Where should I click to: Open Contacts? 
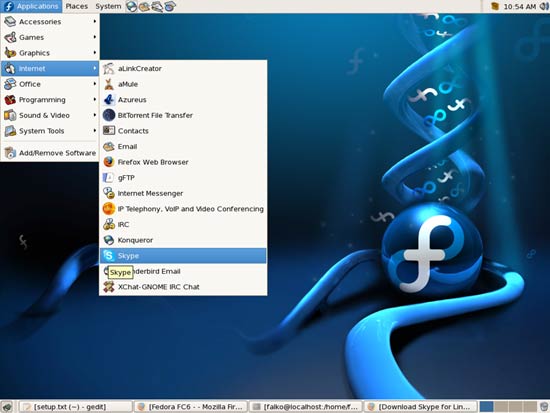[183, 131]
